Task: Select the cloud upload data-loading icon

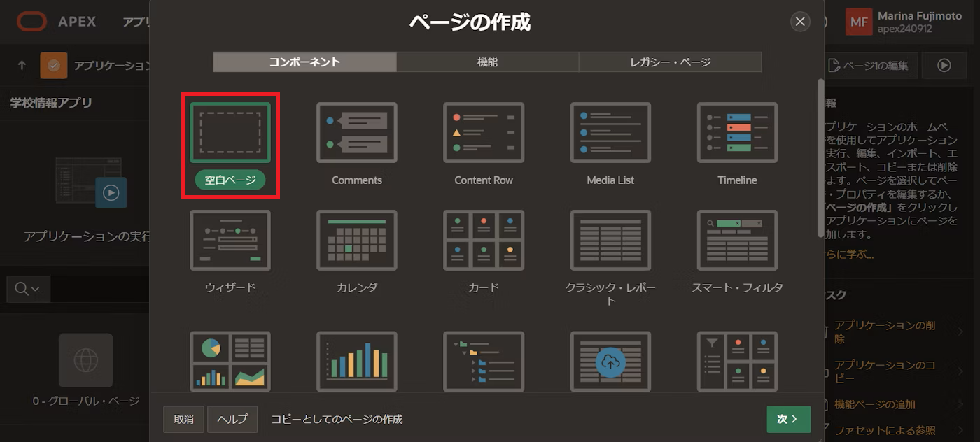Action: pyautogui.click(x=610, y=361)
